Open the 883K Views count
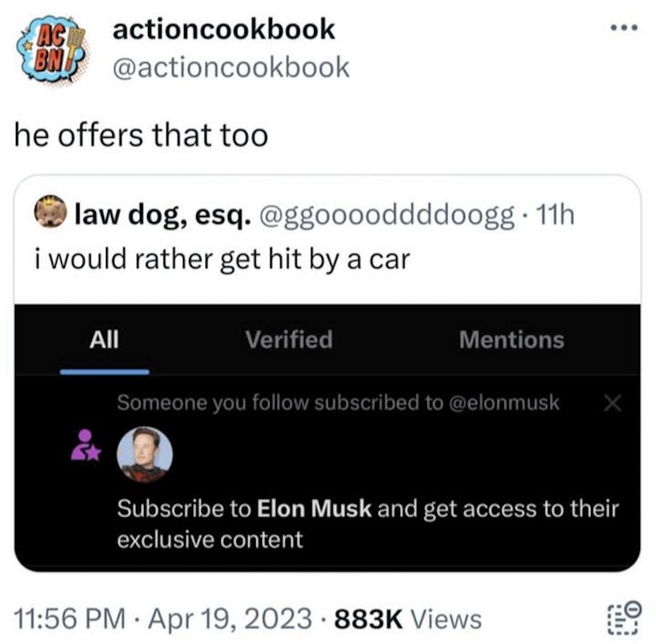The width and height of the screenshot is (656, 644). click(408, 619)
